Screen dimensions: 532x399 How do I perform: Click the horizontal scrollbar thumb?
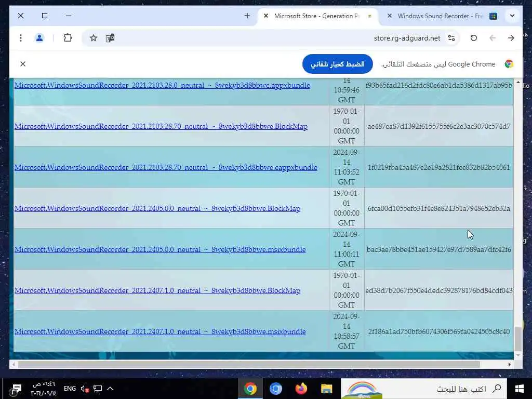(249, 364)
